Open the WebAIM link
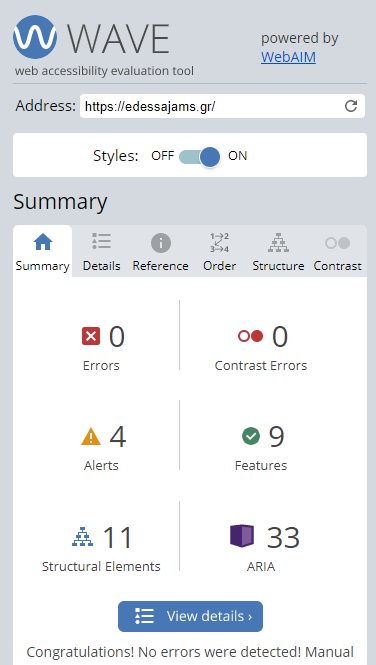The width and height of the screenshot is (376, 665). pyautogui.click(x=288, y=57)
